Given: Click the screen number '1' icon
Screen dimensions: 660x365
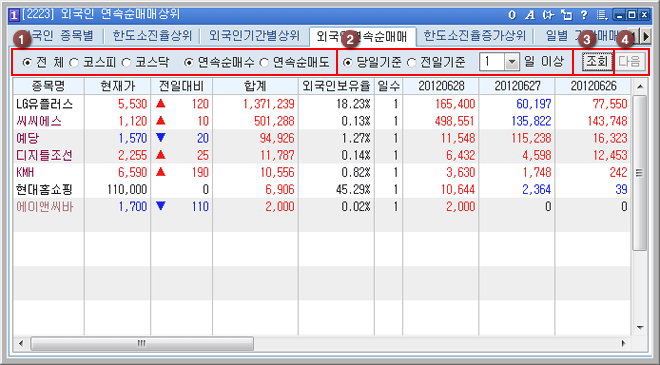Looking at the screenshot, I should pyautogui.click(x=14, y=16).
